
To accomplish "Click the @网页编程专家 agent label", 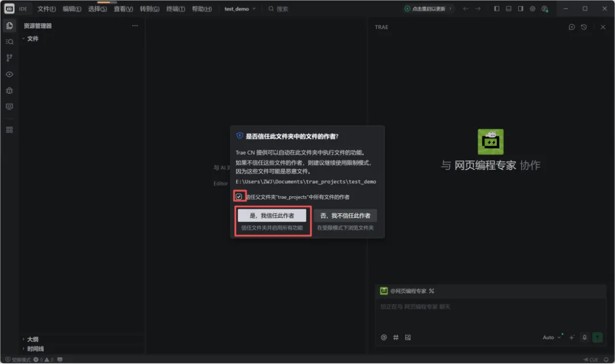I will pos(408,291).
